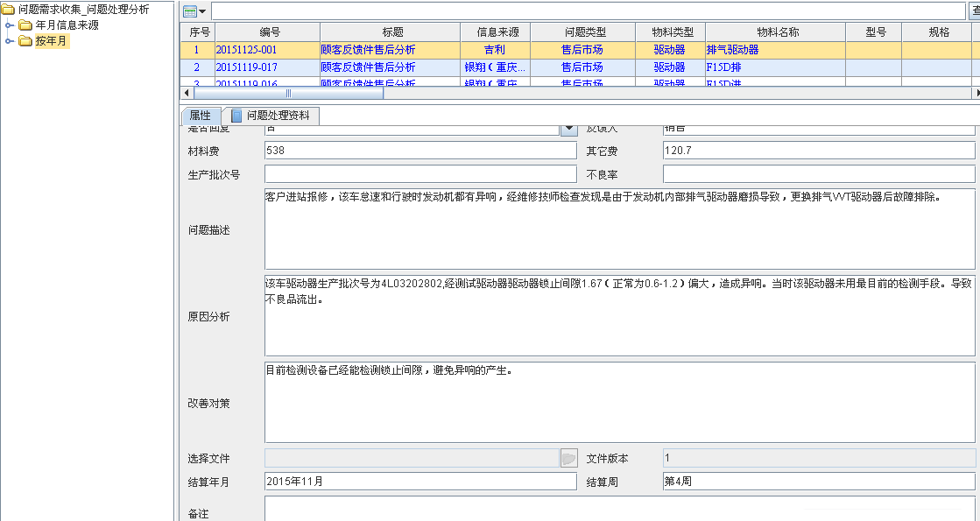Click the 结算年月 field showing 2015年11月
Image resolution: width=980 pixels, height=521 pixels.
click(420, 482)
